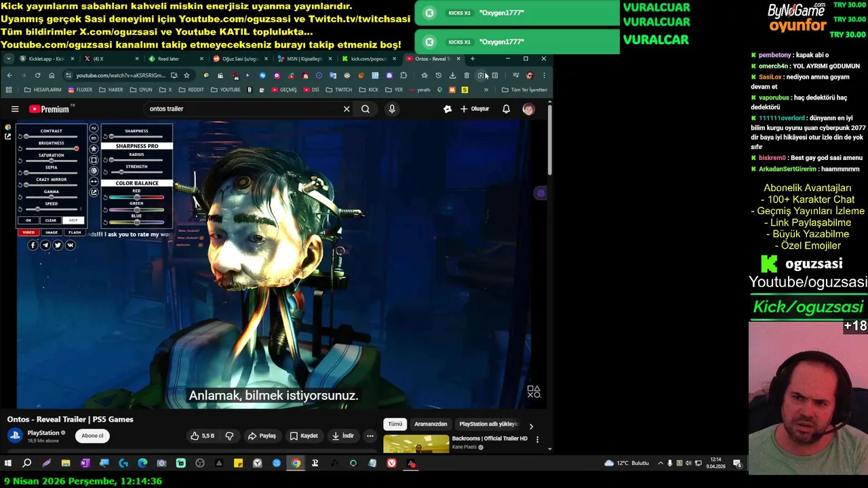The width and height of the screenshot is (868, 488).
Task: Open the Backrooms Official Trailer thumbnail
Action: click(416, 444)
